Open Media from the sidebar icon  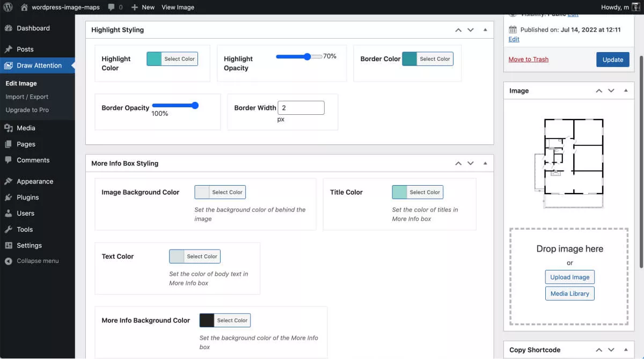point(8,128)
